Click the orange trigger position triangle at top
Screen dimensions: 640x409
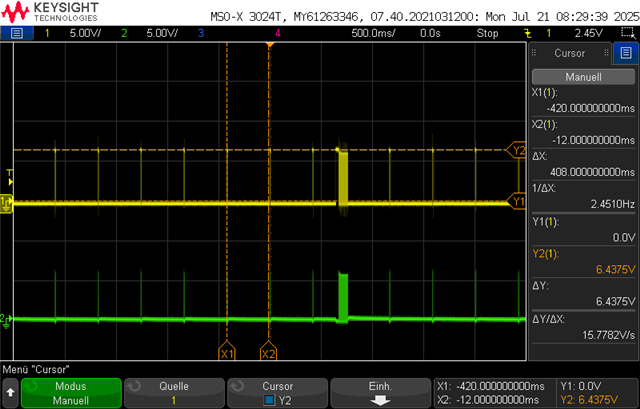coord(269,44)
